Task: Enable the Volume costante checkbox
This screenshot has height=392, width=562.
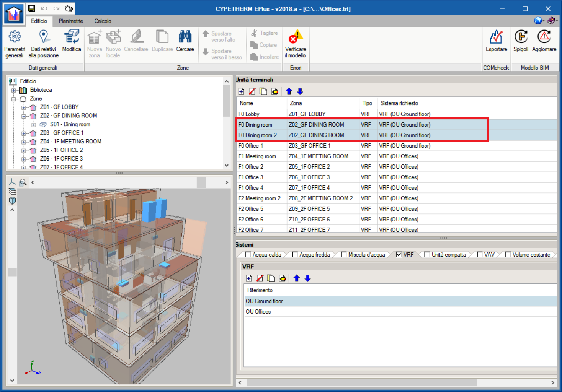Action: 508,255
